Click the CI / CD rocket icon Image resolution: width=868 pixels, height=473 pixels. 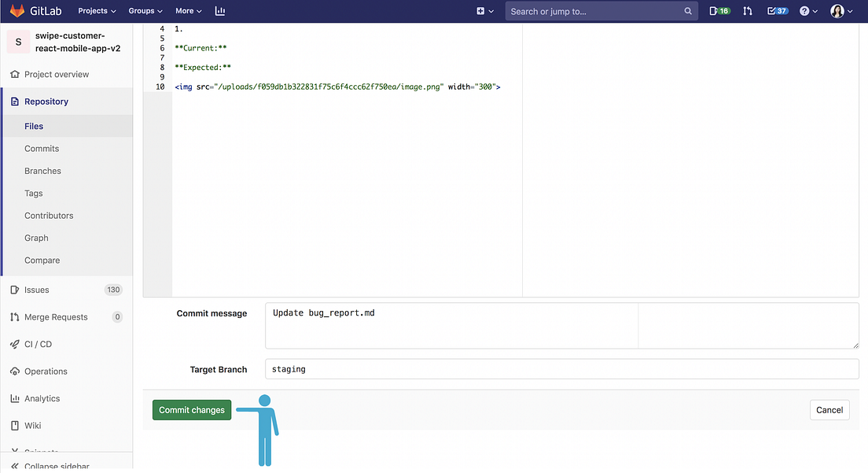tap(14, 344)
